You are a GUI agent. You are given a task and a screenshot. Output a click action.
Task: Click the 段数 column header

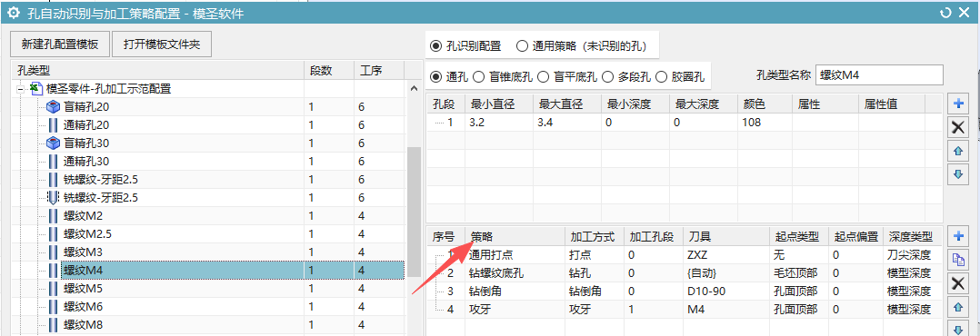pyautogui.click(x=328, y=70)
